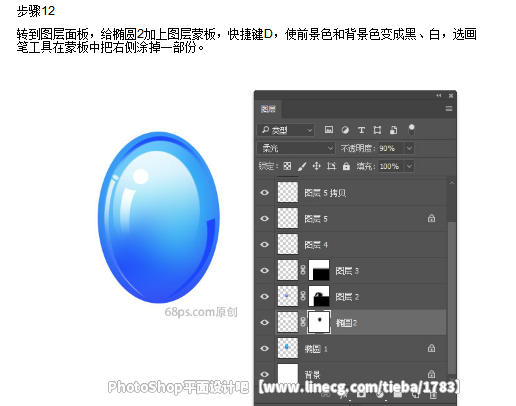The width and height of the screenshot is (516, 406).
Task: Click the 图层 5 拷贝 layer thumbnail
Action: [288, 192]
